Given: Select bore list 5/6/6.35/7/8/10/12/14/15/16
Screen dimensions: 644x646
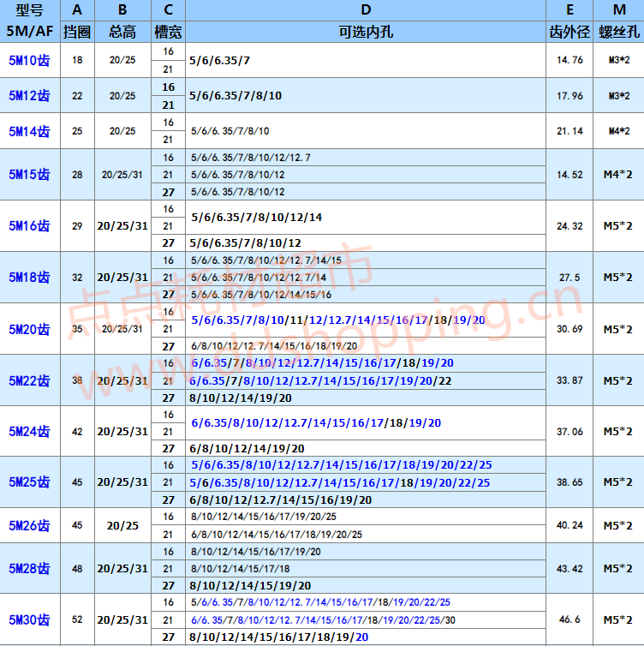Looking at the screenshot, I should [x=261, y=295].
